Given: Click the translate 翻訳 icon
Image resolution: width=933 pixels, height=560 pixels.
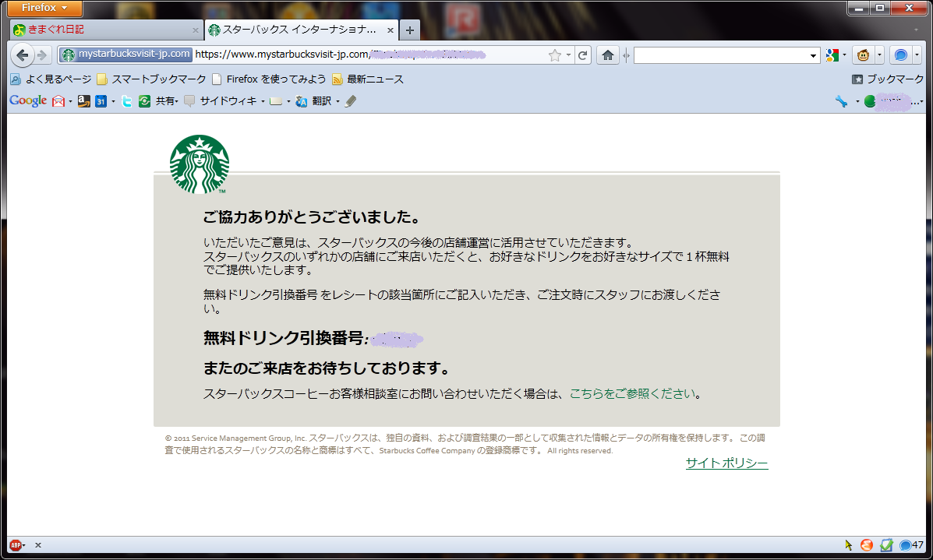Looking at the screenshot, I should (x=301, y=101).
